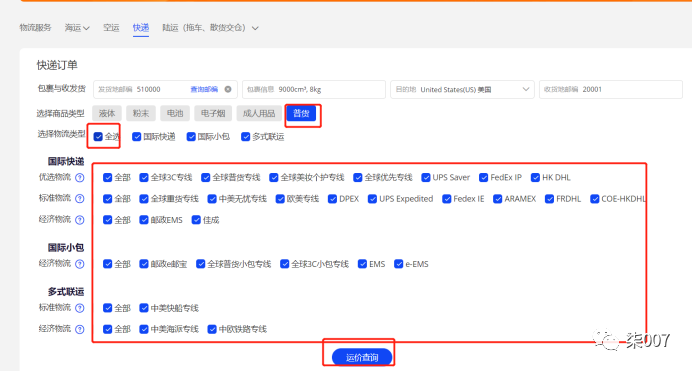Toggle 邮政e邮宝 checkbox
692x371 pixels.
144,264
